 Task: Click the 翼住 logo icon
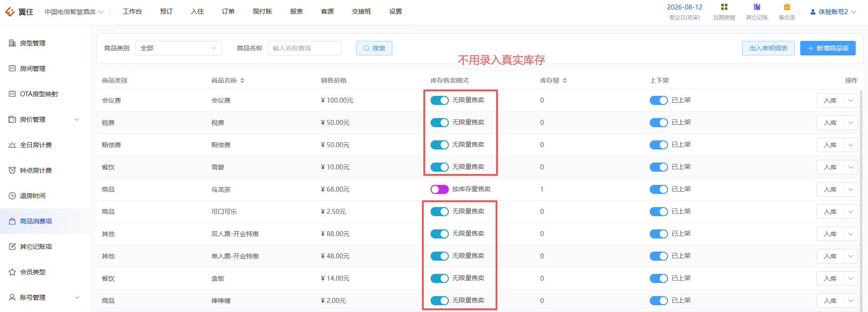pyautogui.click(x=10, y=12)
